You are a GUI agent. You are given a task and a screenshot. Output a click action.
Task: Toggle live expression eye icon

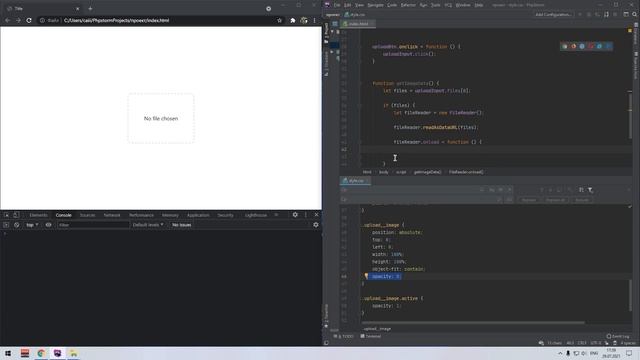point(49,225)
